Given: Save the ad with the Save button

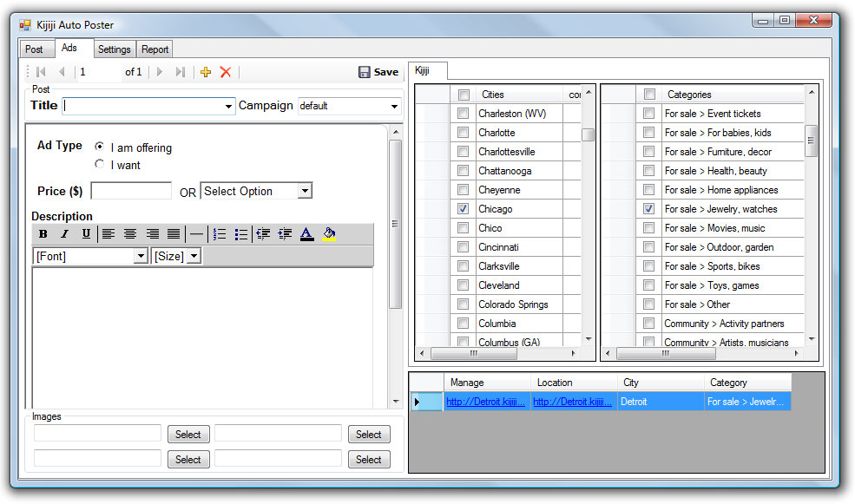Looking at the screenshot, I should (x=378, y=72).
